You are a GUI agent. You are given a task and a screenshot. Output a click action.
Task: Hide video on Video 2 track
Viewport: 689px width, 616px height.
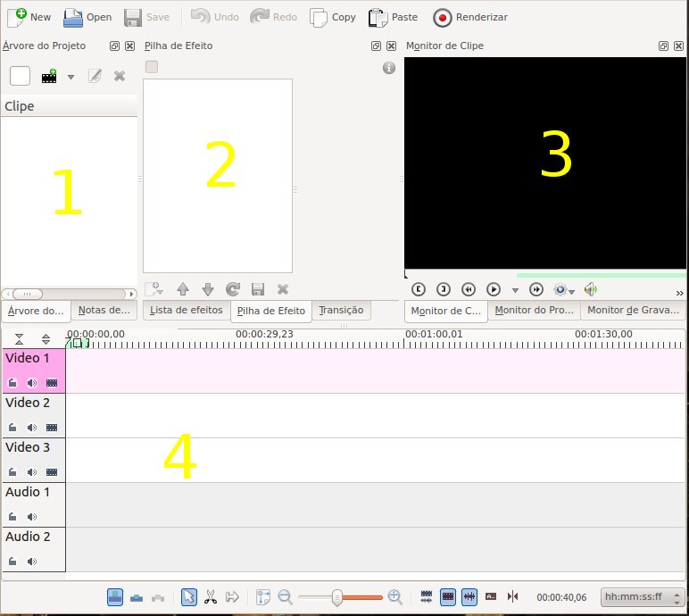(x=51, y=428)
